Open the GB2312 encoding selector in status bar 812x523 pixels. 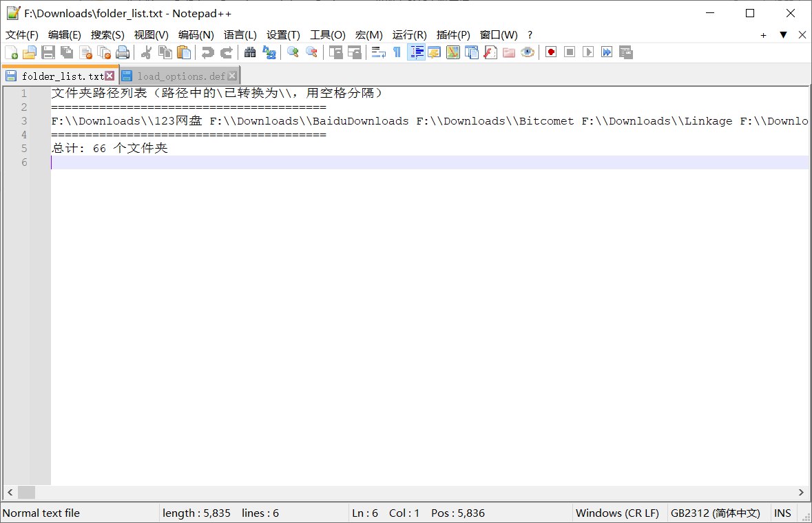715,513
